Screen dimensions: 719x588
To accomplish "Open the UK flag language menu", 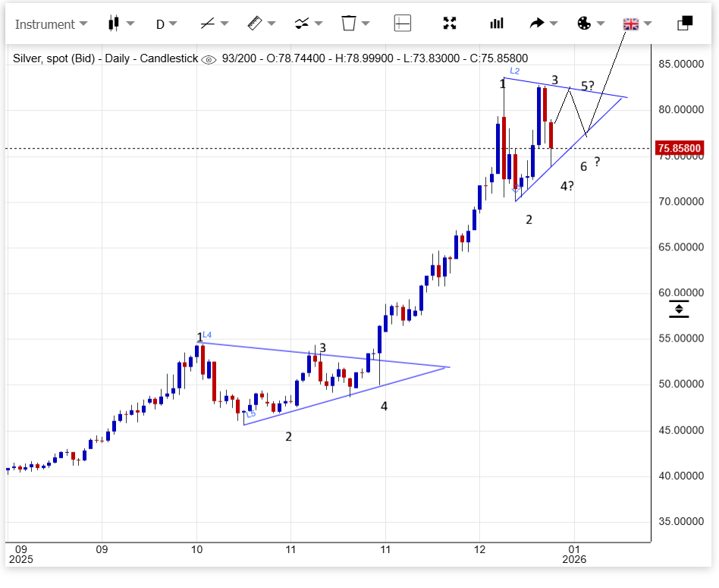I will (x=630, y=24).
